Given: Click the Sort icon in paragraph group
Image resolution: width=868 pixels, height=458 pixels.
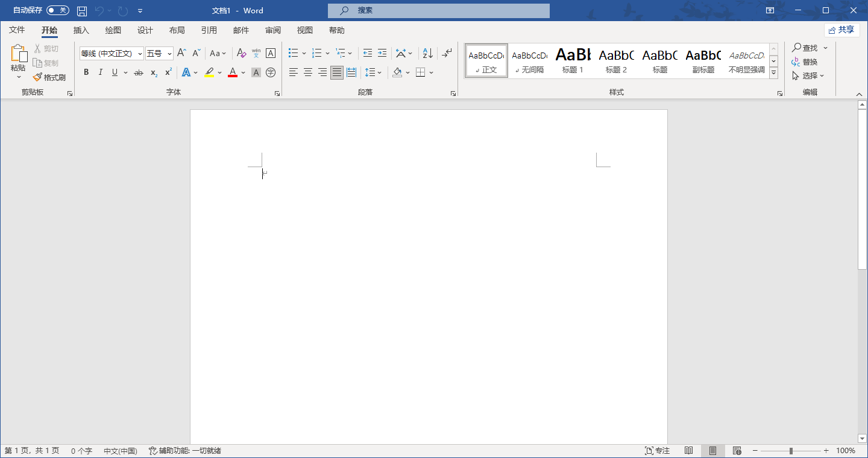Looking at the screenshot, I should click(427, 53).
